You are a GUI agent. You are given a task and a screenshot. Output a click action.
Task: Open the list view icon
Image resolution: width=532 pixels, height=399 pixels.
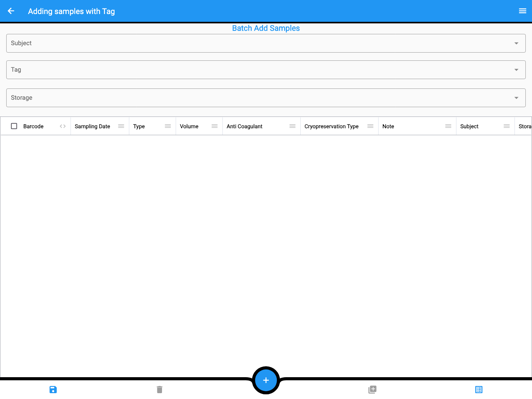479,390
